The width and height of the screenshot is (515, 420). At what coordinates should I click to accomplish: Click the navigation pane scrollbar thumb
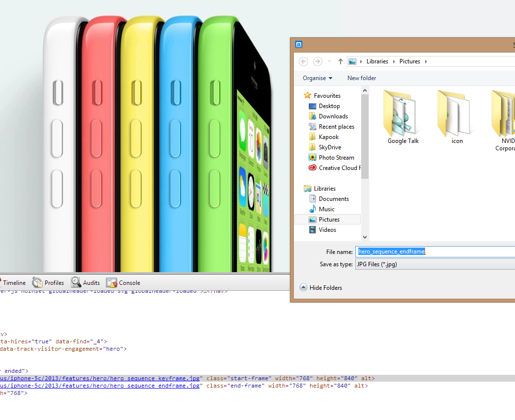point(365,136)
